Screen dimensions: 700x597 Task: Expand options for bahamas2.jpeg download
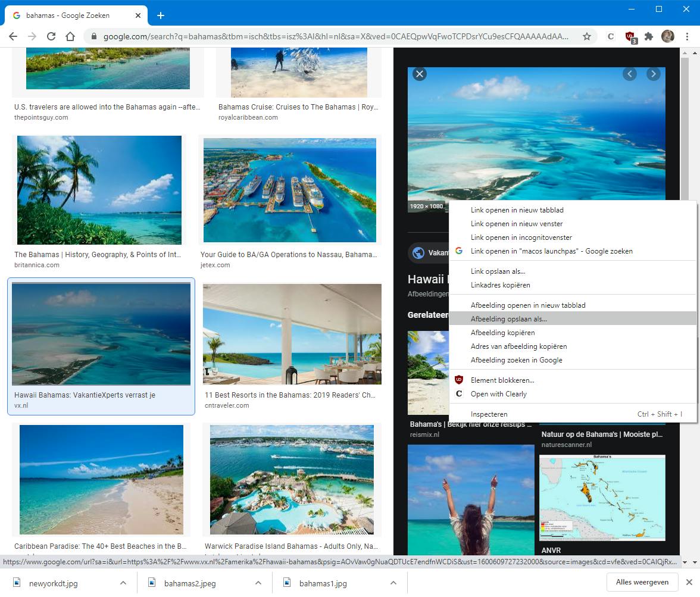pos(258,583)
